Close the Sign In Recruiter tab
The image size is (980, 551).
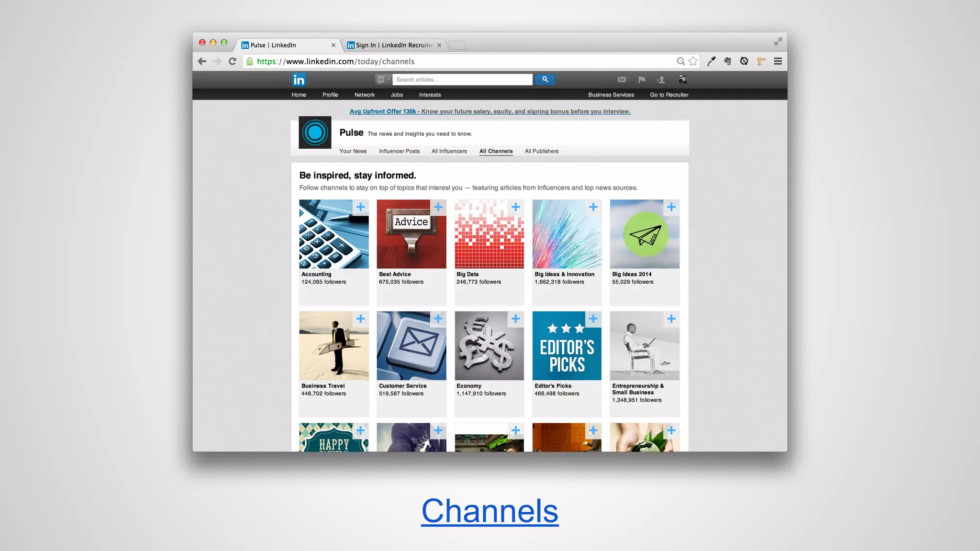[439, 45]
